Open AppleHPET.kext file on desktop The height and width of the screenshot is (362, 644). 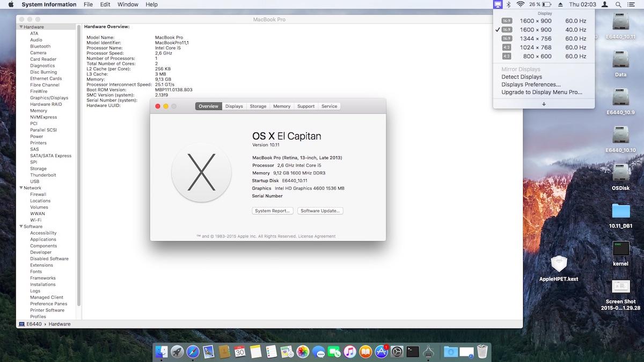[559, 268]
